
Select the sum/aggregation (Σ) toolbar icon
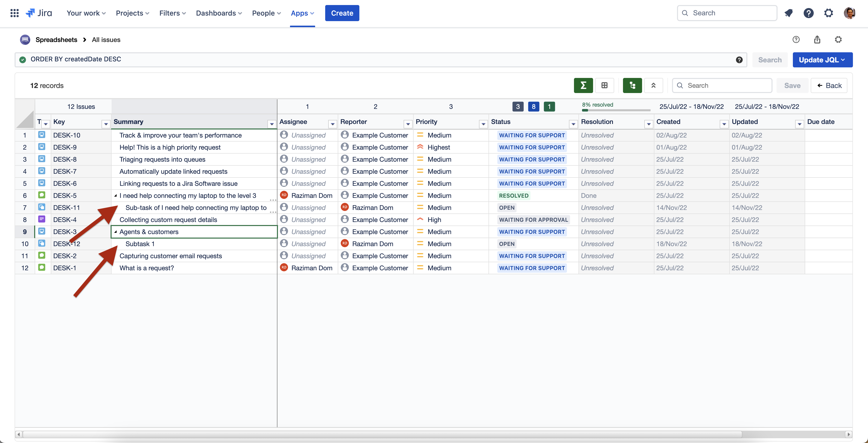click(583, 85)
